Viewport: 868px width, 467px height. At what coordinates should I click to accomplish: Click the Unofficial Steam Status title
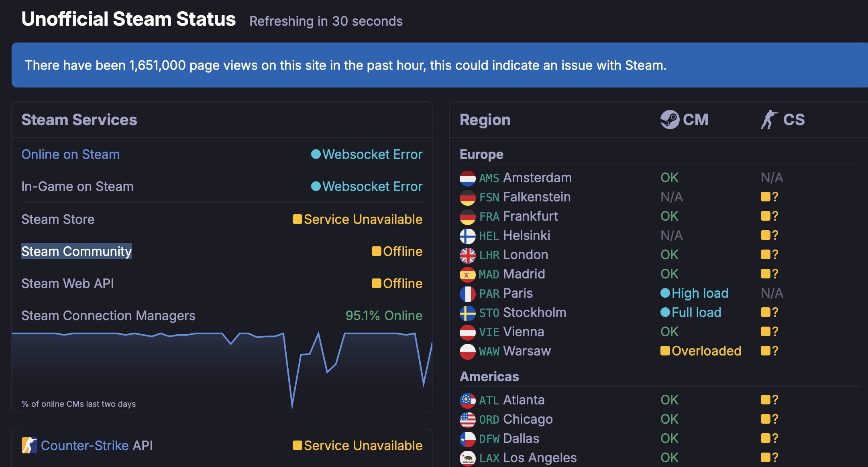128,19
